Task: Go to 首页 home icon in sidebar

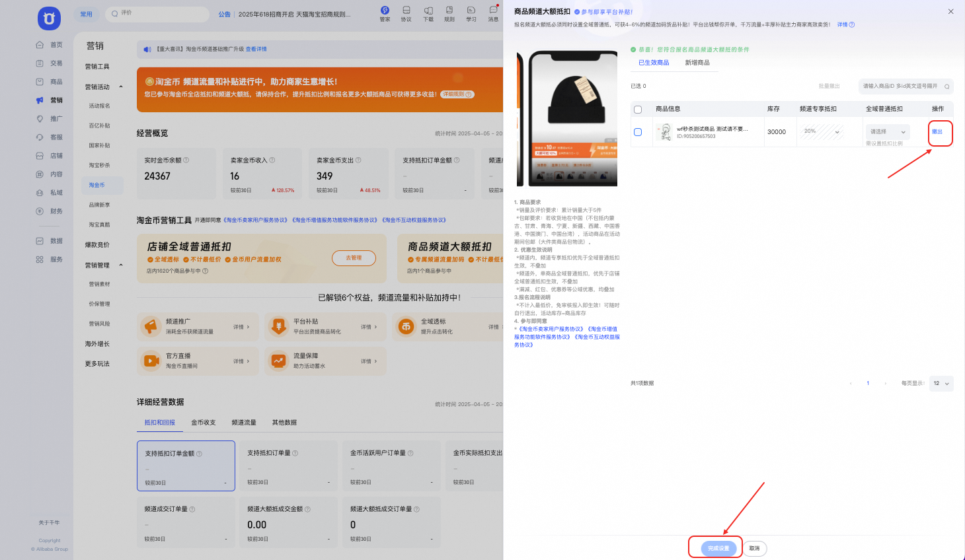Action: [40, 45]
